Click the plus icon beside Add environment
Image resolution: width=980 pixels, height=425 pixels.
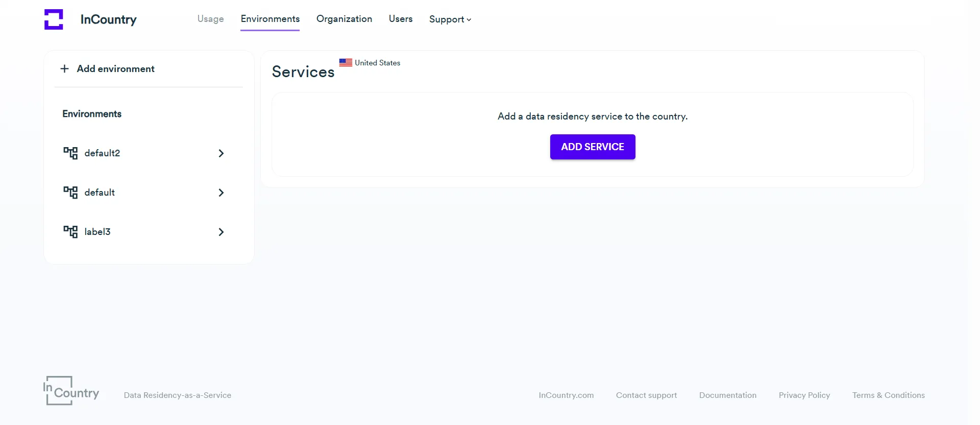(64, 68)
